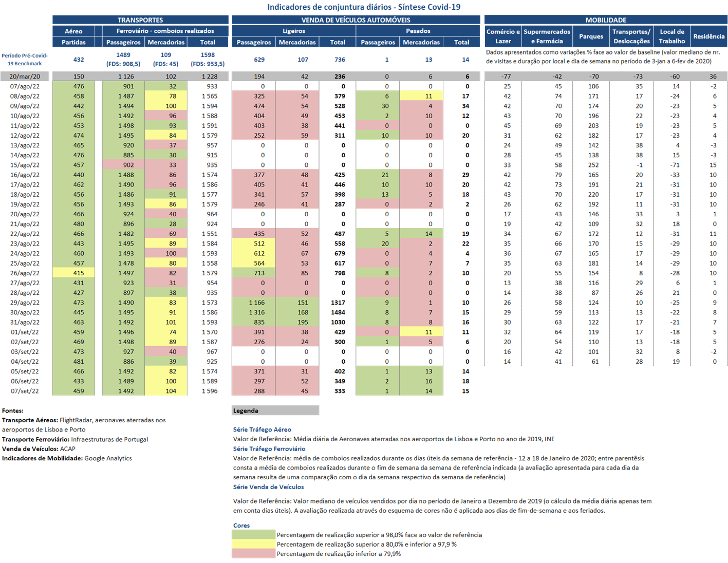The width and height of the screenshot is (728, 563).
Task: Click the yellow 415 cell in 26/ago/22 row
Action: coord(73,273)
